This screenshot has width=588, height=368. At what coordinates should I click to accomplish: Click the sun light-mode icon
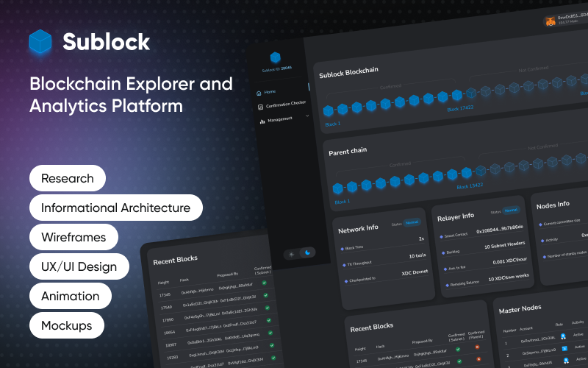tap(291, 254)
